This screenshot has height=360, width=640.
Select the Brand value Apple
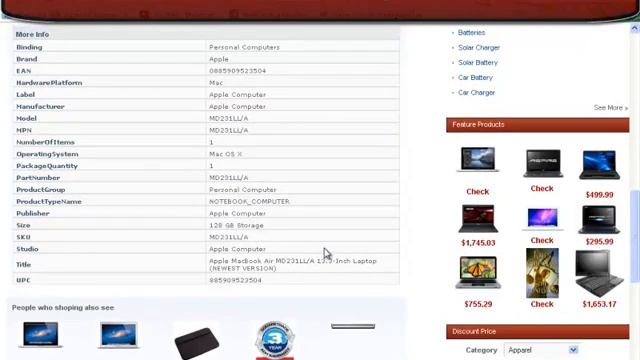[x=219, y=59]
